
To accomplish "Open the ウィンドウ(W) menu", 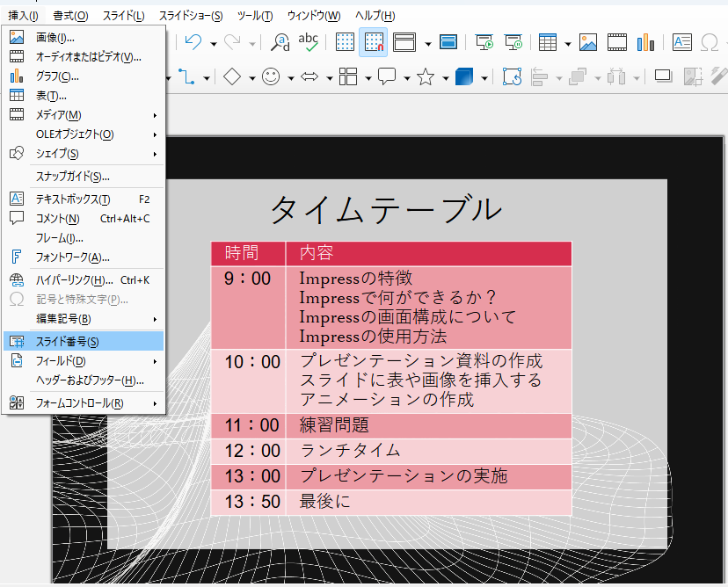I will point(314,16).
